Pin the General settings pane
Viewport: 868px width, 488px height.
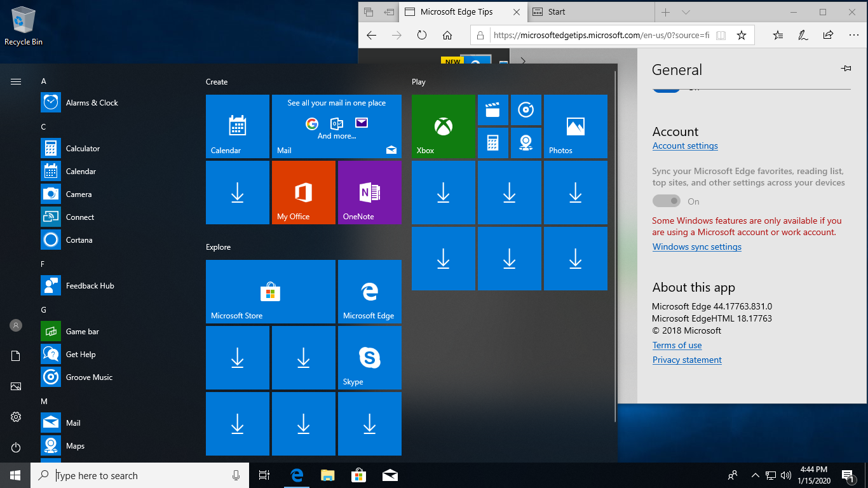(x=846, y=68)
